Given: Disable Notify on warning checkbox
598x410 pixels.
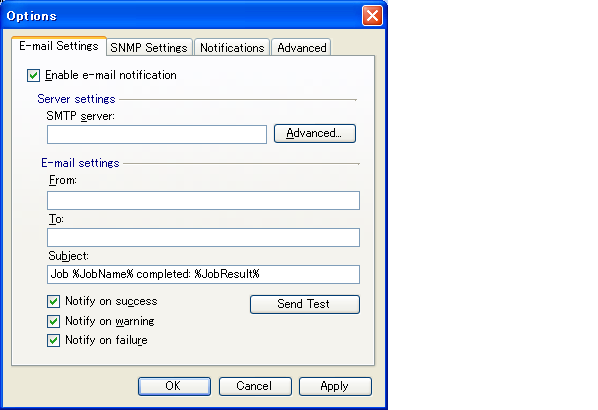Looking at the screenshot, I should coord(53,322).
